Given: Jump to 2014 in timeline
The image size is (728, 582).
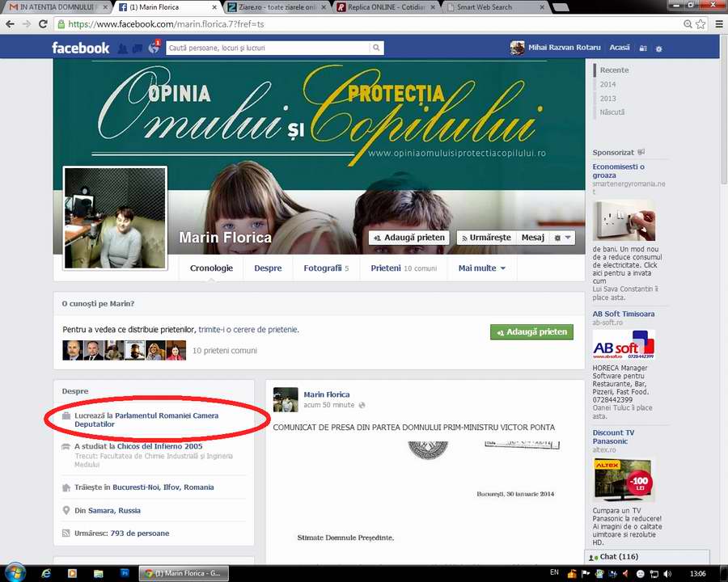Looking at the screenshot, I should click(607, 84).
